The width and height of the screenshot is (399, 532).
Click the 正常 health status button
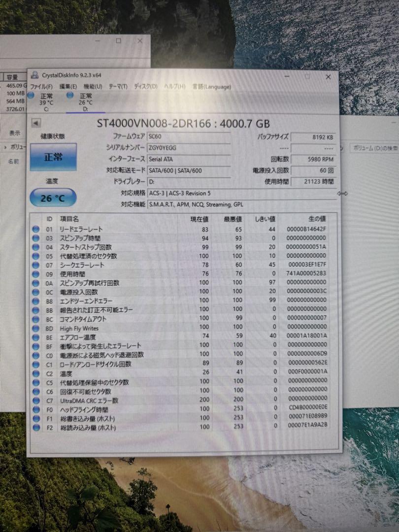pyautogui.click(x=53, y=157)
